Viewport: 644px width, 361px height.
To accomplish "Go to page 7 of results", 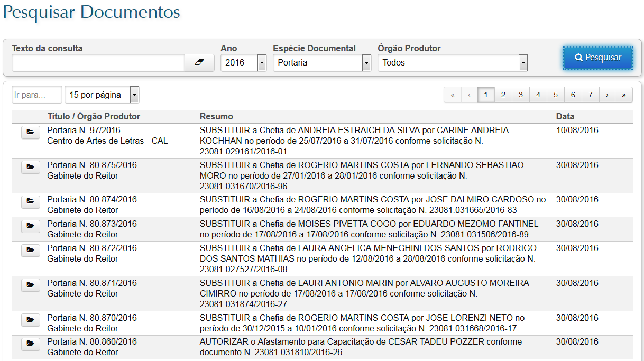I will [590, 95].
